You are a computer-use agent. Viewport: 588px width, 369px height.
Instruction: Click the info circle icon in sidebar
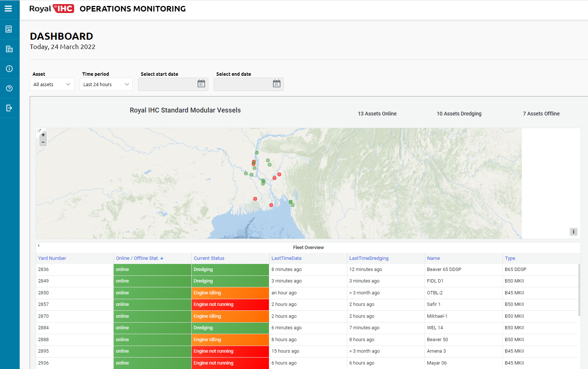pyautogui.click(x=9, y=69)
